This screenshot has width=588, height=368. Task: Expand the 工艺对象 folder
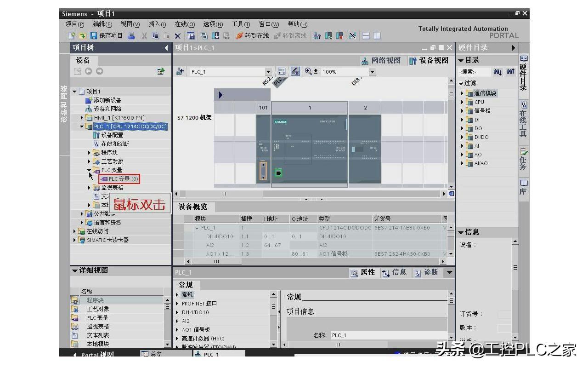click(x=90, y=161)
